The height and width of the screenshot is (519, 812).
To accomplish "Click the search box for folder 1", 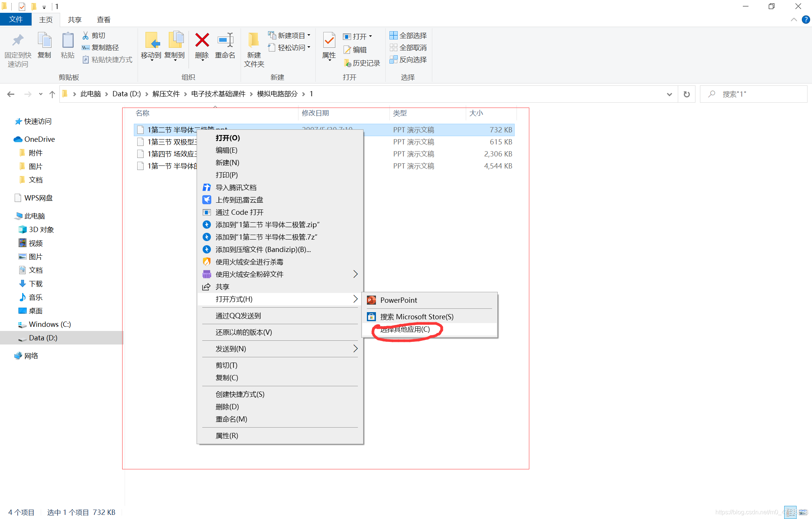I will click(753, 94).
